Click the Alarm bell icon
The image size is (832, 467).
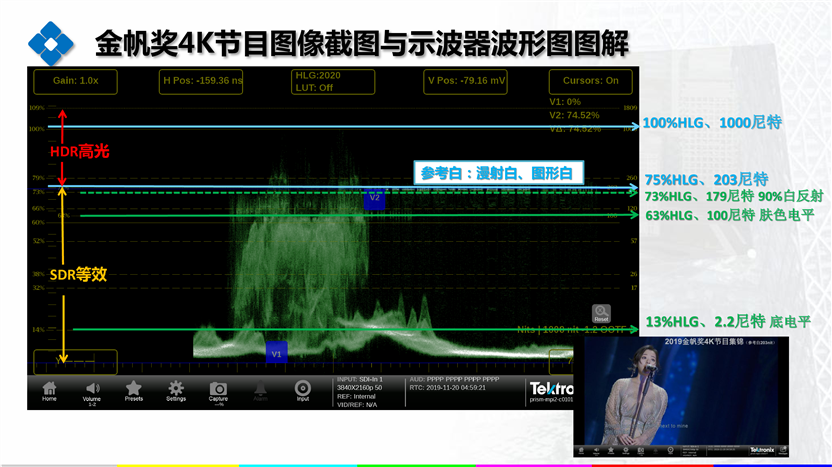[260, 389]
